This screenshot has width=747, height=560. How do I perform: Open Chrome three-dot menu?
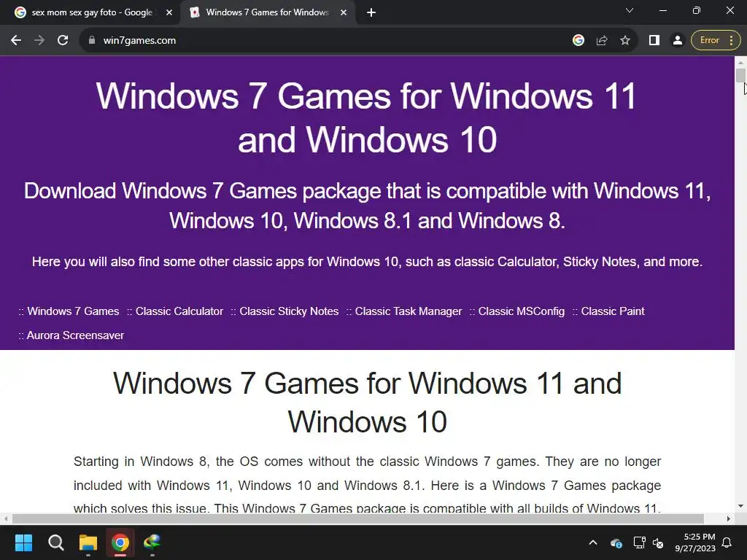coord(732,41)
